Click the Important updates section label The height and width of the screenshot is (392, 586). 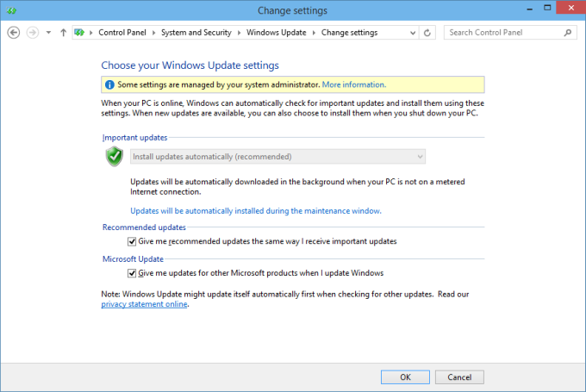[x=134, y=138]
